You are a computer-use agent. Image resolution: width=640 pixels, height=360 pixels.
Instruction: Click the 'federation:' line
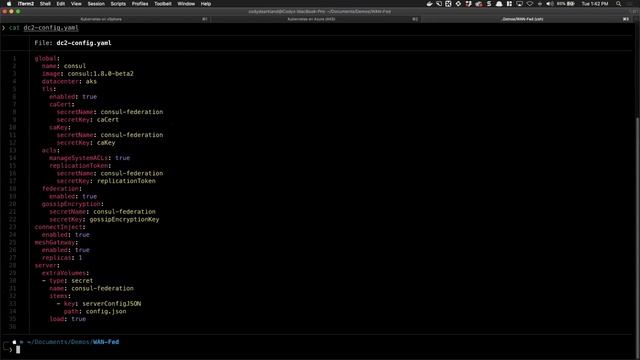pos(62,189)
